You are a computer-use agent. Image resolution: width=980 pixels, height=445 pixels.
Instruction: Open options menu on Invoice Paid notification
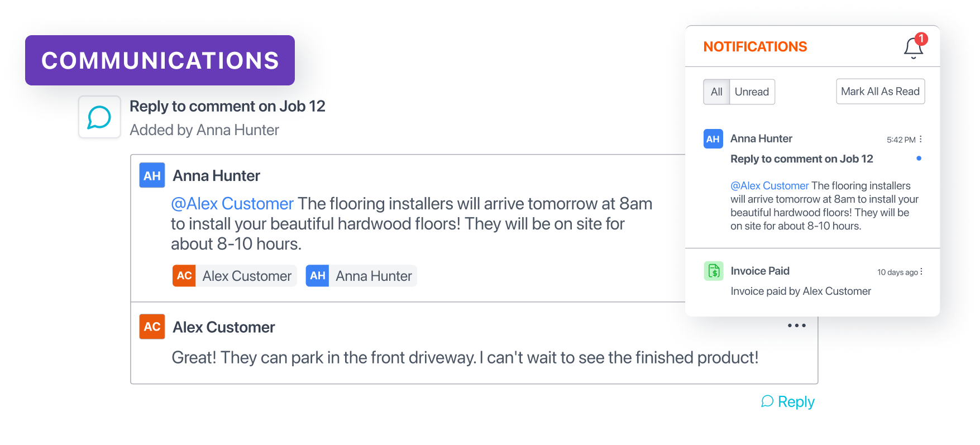[x=921, y=272]
